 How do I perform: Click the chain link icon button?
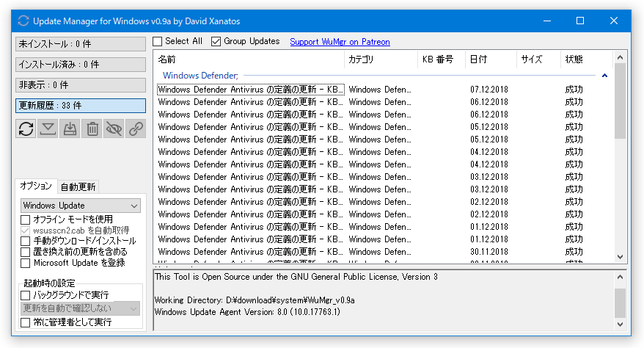pyautogui.click(x=136, y=128)
